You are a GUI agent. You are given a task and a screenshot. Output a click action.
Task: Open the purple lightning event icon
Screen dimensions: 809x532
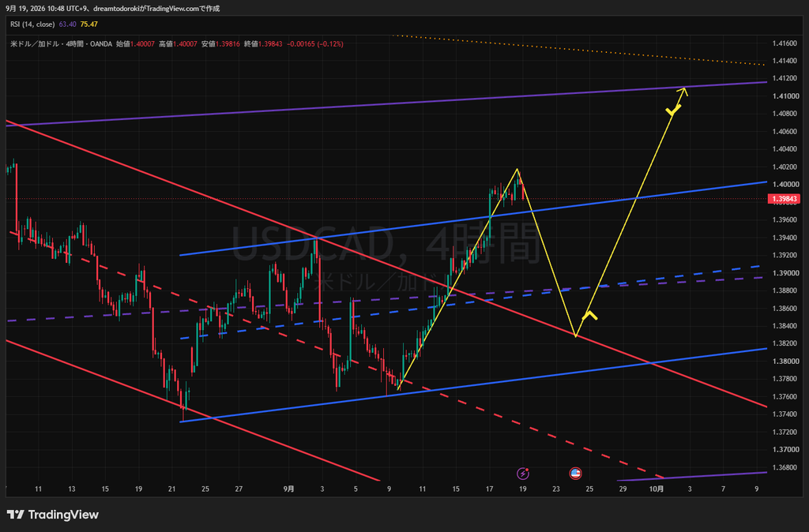[x=523, y=474]
